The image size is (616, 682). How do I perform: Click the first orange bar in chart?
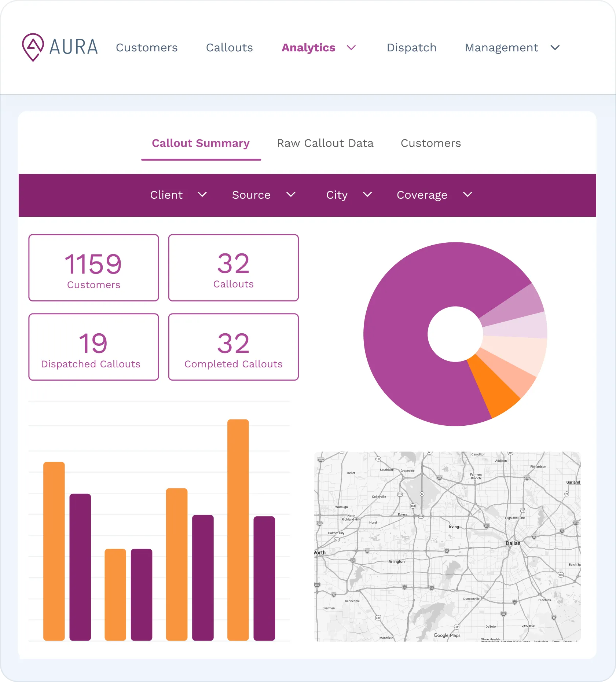click(x=54, y=551)
